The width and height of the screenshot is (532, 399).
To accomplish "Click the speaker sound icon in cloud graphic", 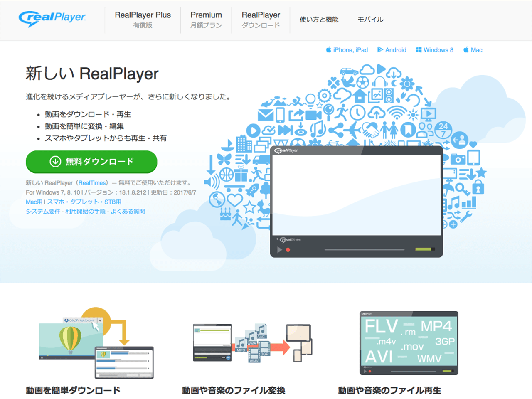I will pos(212,182).
